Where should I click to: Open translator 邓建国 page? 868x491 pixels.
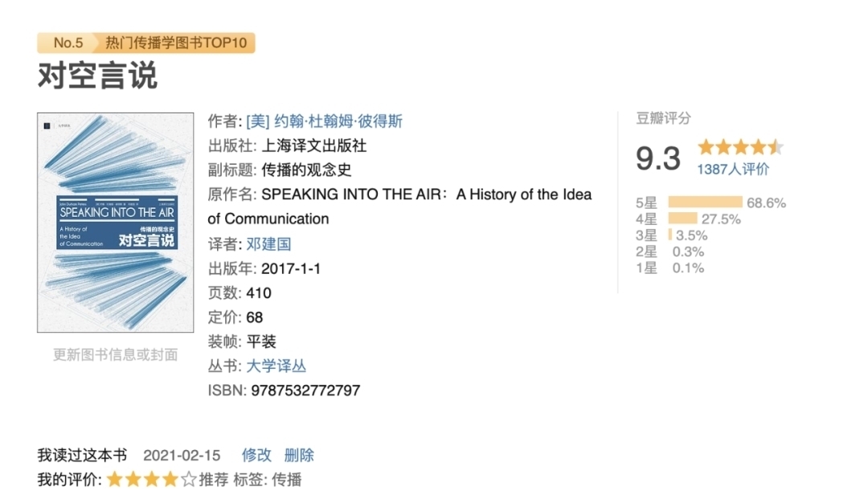[x=268, y=243]
